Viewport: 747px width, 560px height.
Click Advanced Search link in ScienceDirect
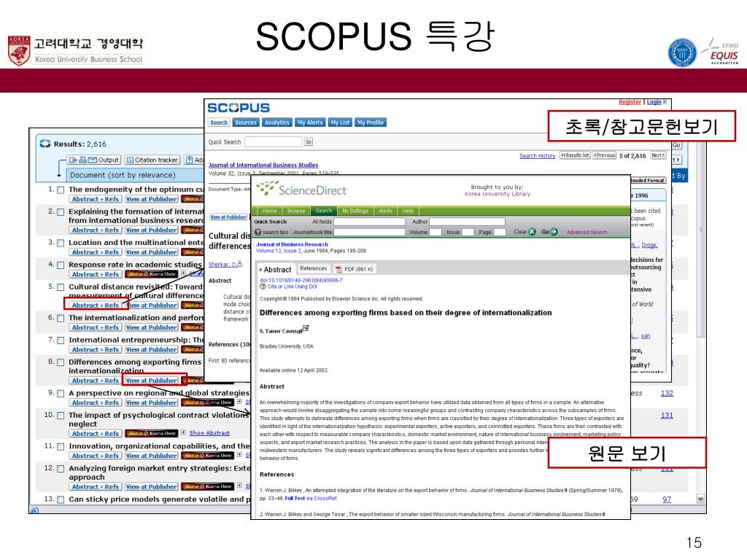coord(587,233)
